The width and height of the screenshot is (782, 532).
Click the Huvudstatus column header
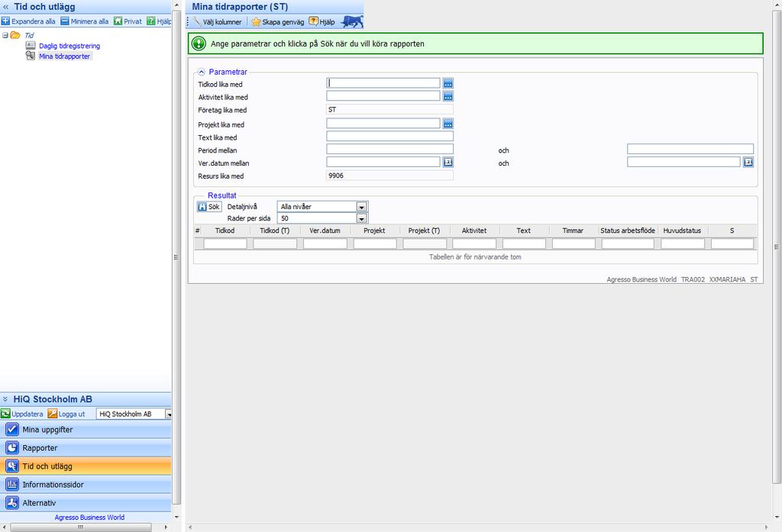pos(682,231)
